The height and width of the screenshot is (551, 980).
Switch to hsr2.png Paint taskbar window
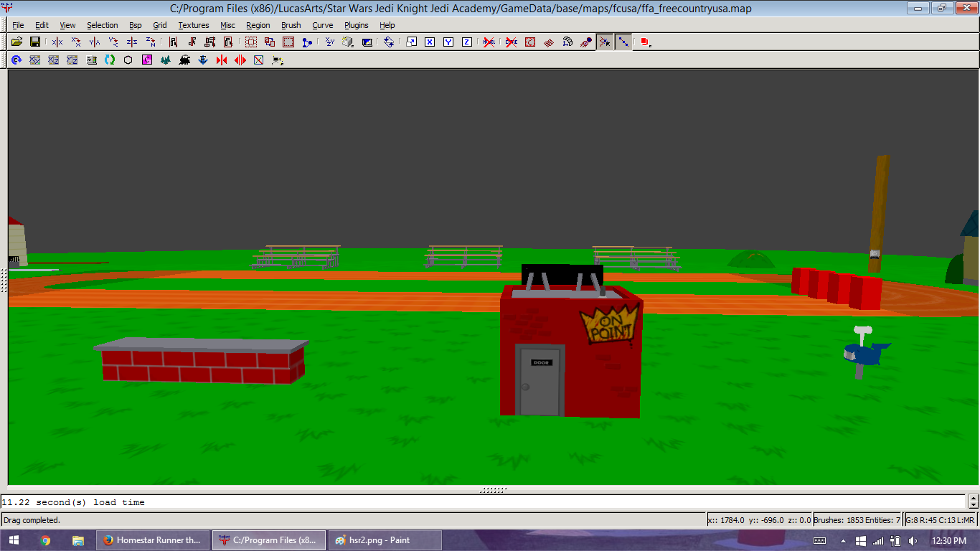click(384, 540)
